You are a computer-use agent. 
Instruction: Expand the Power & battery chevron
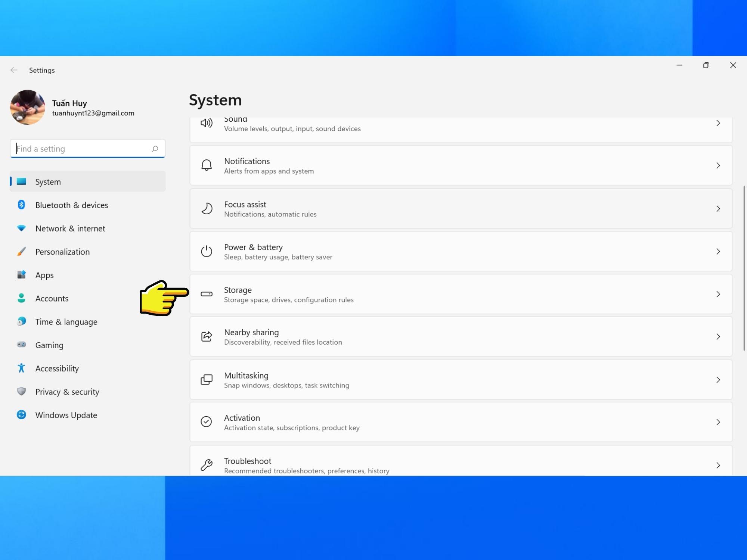tap(718, 252)
